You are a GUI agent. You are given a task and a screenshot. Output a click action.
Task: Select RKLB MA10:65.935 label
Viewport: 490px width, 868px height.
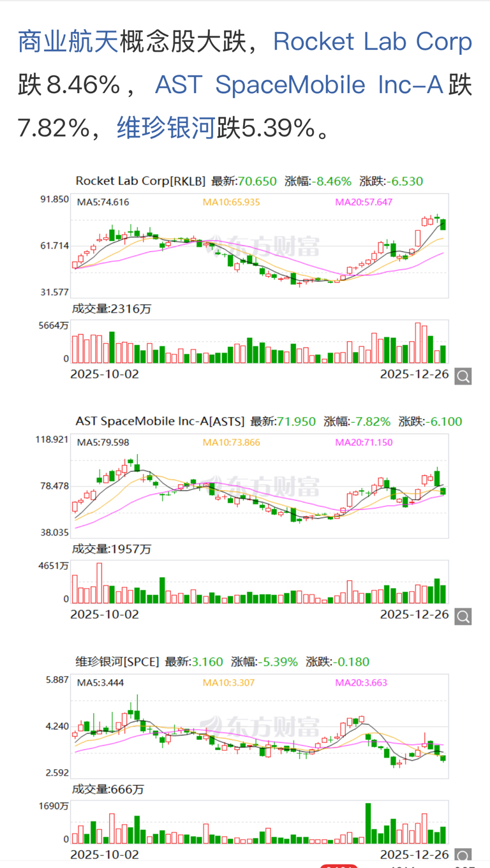point(232,202)
